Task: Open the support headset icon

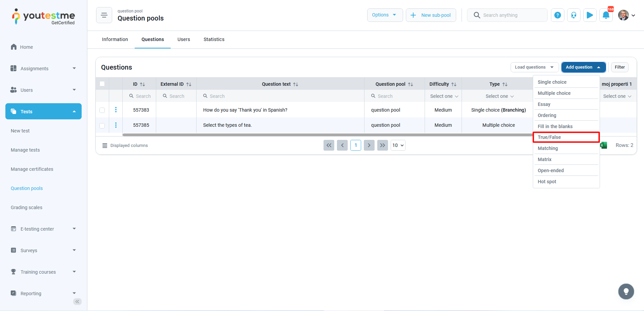Action: coord(573,15)
